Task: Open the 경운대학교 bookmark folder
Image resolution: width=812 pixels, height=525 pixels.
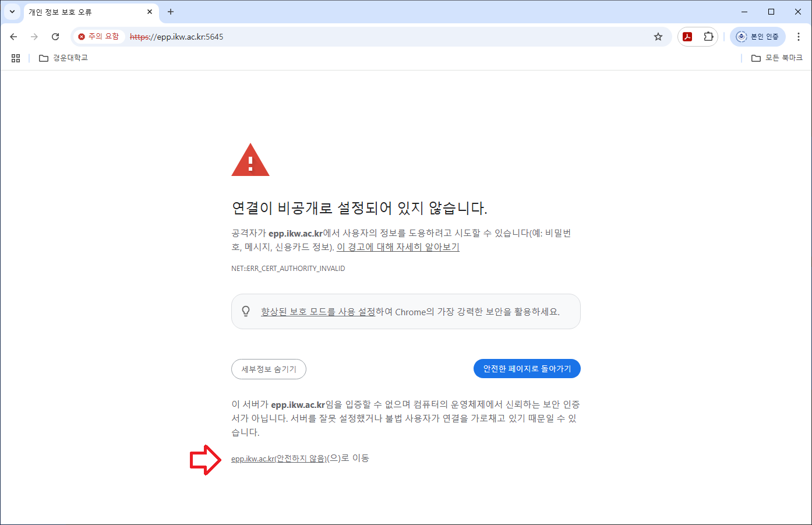Action: click(63, 58)
